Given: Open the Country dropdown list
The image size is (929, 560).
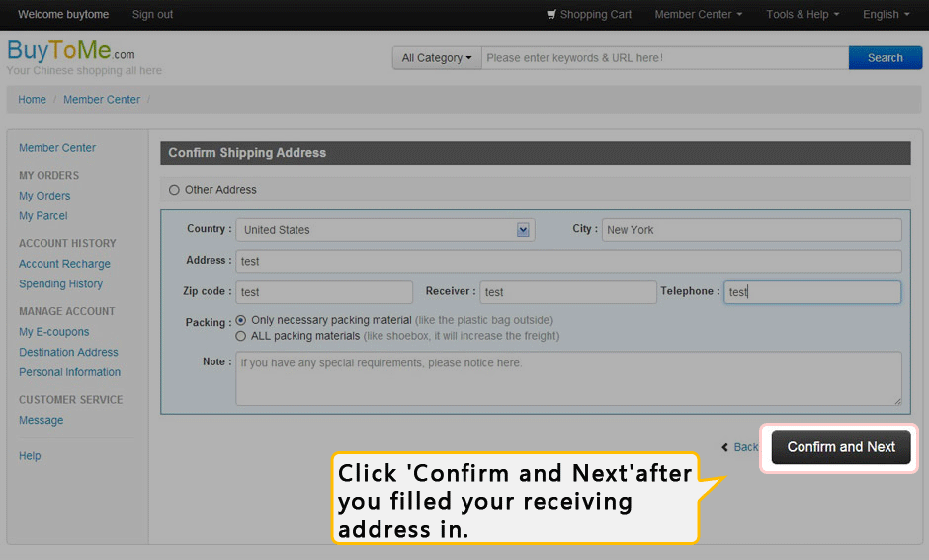Looking at the screenshot, I should pos(385,230).
